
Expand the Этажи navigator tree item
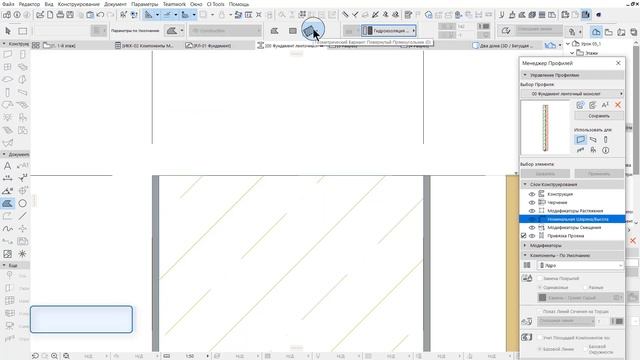tap(572, 53)
